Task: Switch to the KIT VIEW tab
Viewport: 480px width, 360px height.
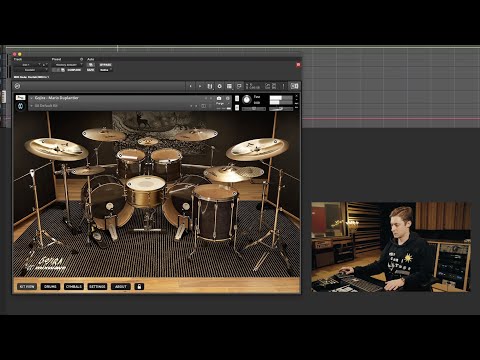Action: click(x=27, y=286)
